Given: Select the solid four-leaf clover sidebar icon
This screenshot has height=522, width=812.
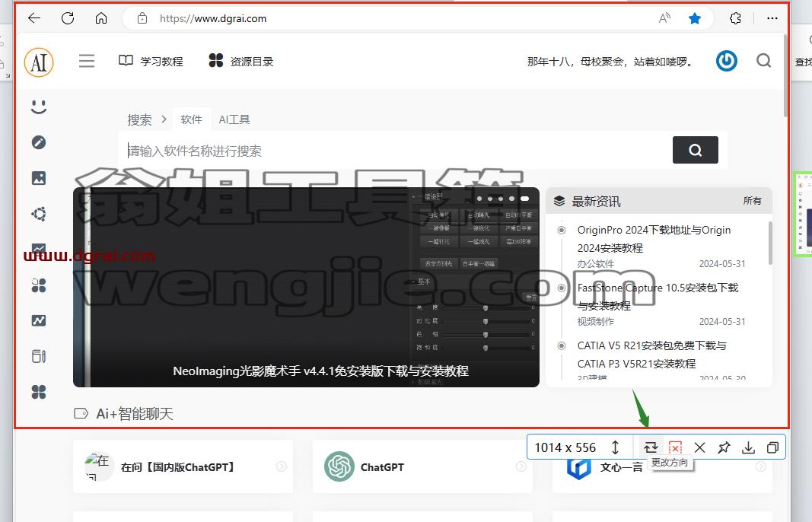Looking at the screenshot, I should click(39, 392).
